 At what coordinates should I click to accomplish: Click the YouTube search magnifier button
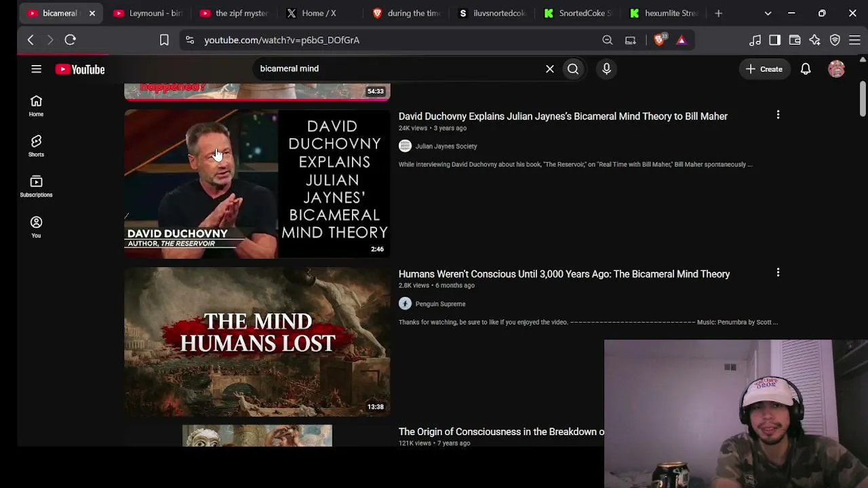tap(573, 68)
